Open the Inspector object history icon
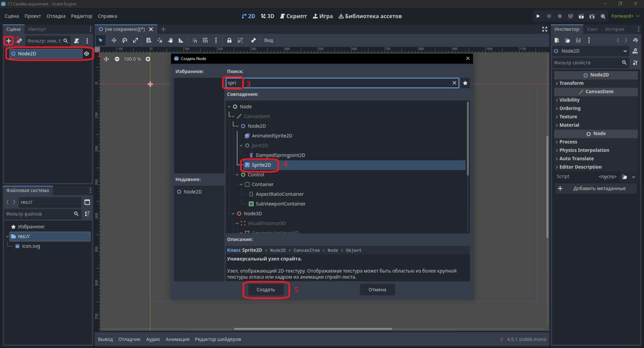 635,40
